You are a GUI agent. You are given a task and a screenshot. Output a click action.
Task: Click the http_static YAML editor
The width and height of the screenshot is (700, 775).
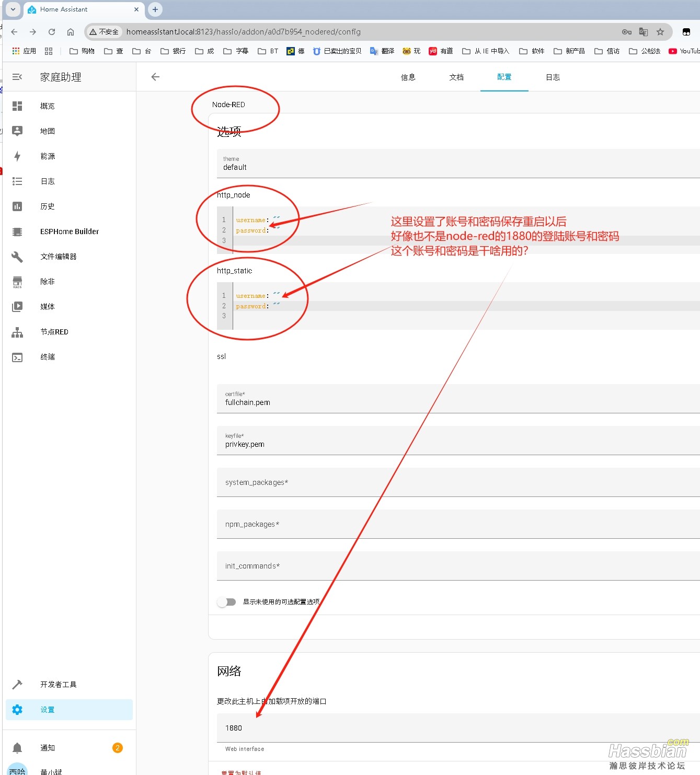pyautogui.click(x=458, y=306)
